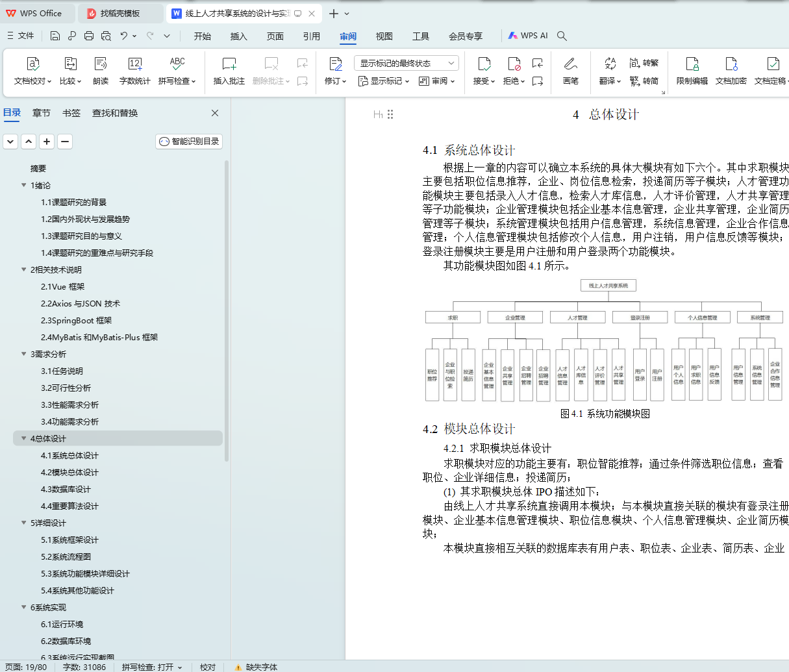The image size is (789, 672).
Task: Jump to 2.1Vue 框架 in the outline
Action: pos(62,287)
